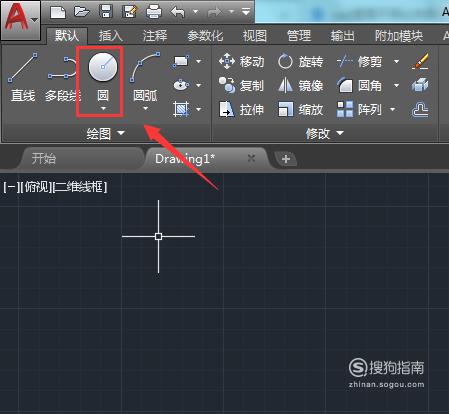
Task: Add a new drawing tab with plus button
Action: [286, 159]
